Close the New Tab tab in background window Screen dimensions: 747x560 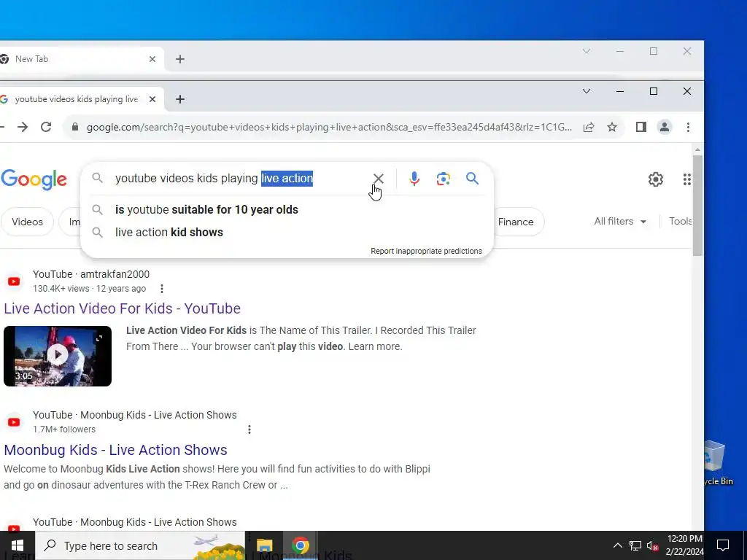(152, 59)
